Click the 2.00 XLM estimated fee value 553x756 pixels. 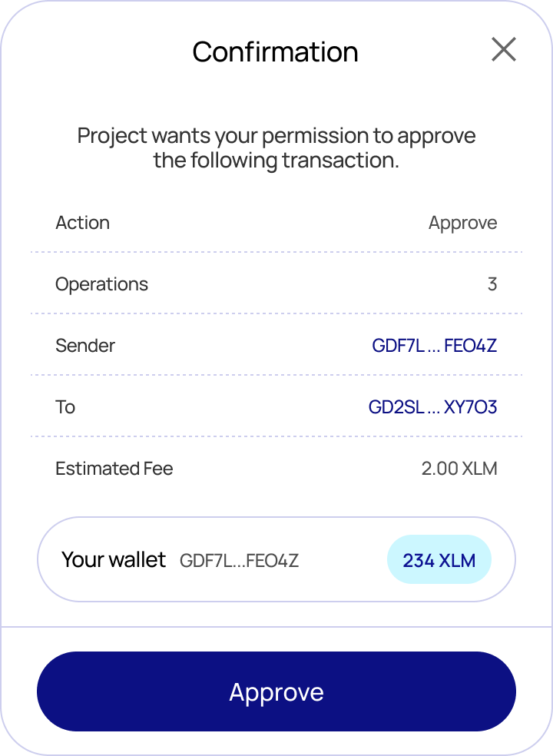(459, 469)
